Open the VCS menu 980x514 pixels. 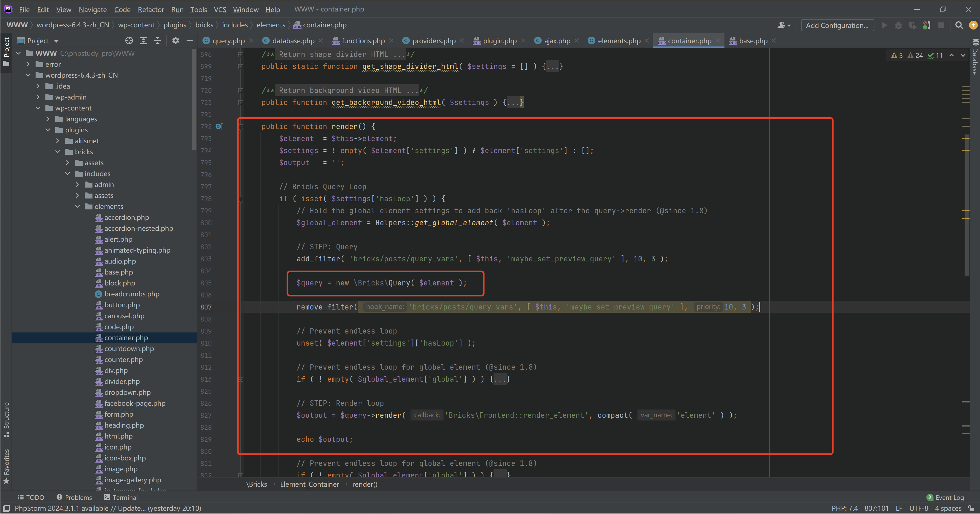220,10
